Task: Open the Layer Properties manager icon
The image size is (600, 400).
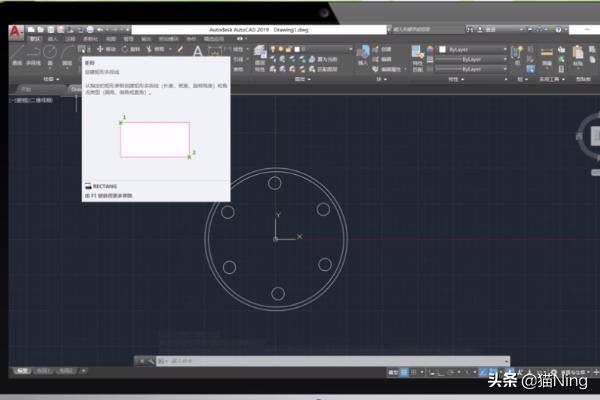Action: click(260, 52)
